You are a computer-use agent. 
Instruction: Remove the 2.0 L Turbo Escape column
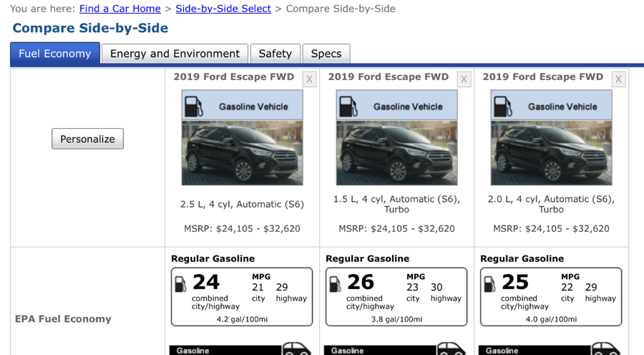pyautogui.click(x=618, y=79)
